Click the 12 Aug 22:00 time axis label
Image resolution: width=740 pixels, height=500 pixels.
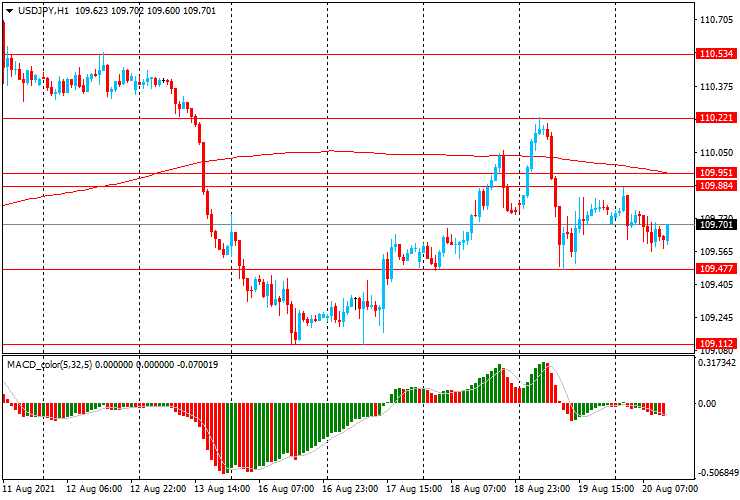(x=158, y=488)
